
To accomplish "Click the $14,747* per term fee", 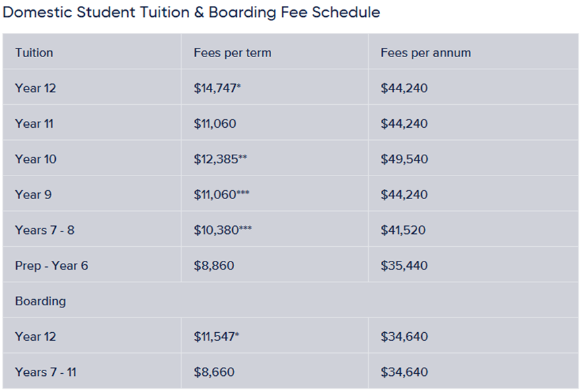I will coord(217,88).
